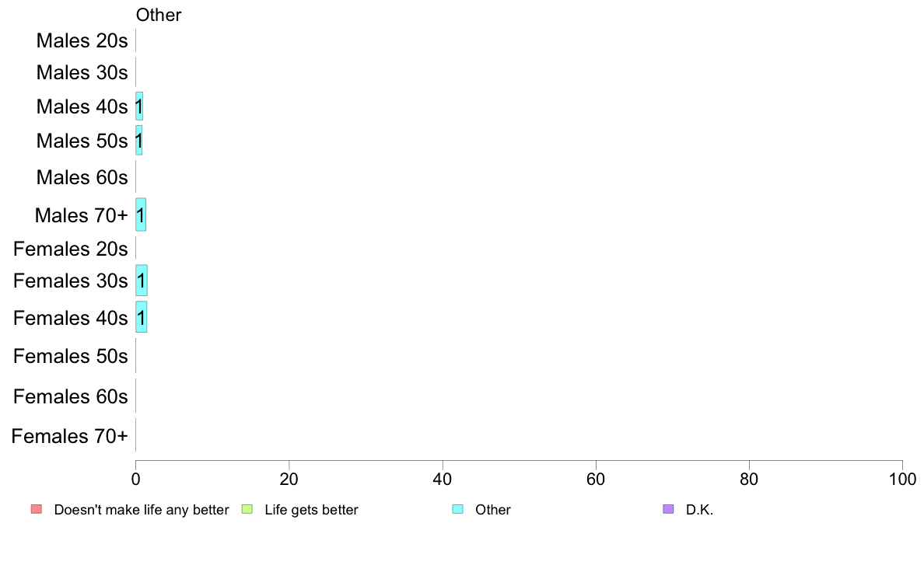Click the Females 60s row label

[x=70, y=397]
